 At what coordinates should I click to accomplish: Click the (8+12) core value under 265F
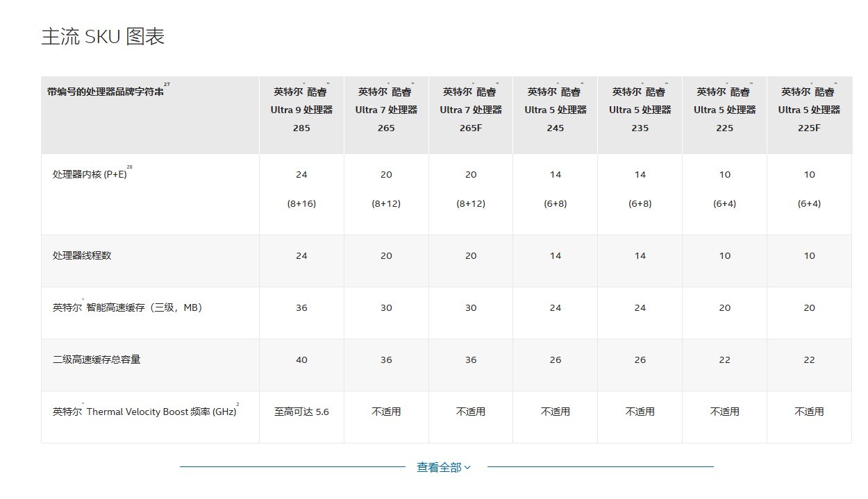click(471, 203)
